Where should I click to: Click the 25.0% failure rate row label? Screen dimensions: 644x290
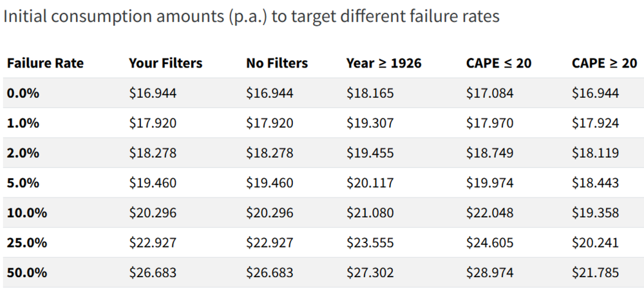tap(26, 242)
